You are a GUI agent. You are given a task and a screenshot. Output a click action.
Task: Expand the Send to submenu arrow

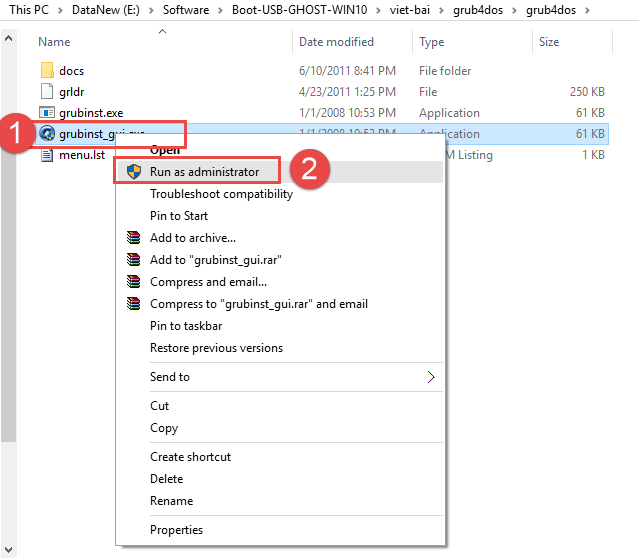click(x=431, y=377)
